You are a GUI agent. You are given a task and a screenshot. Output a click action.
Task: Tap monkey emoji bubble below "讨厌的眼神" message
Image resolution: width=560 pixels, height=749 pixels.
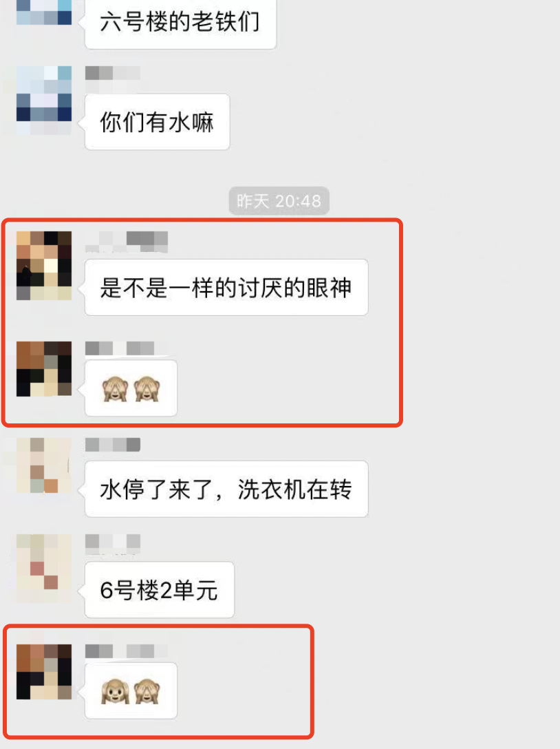coord(131,388)
